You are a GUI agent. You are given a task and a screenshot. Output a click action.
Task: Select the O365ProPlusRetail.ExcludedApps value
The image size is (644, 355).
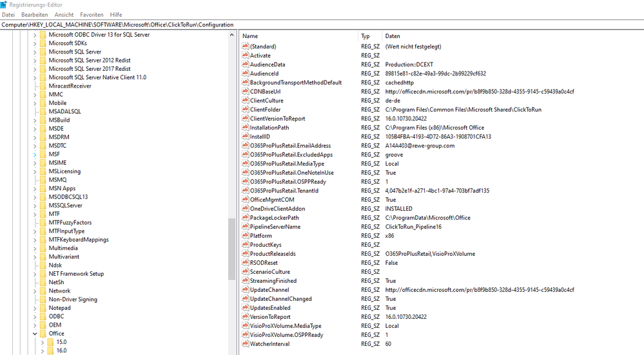coord(291,155)
